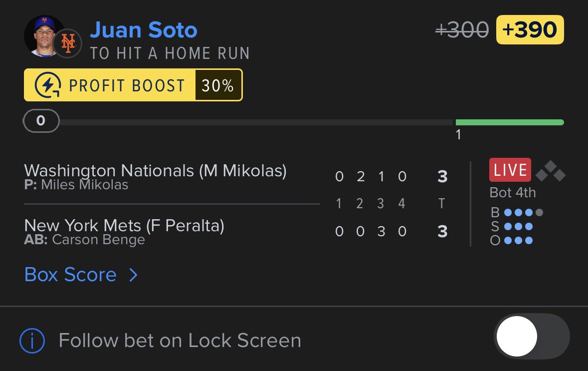Toggle Follow bet on Lock Screen switch
Viewport: 588px width, 371px height.
coord(532,337)
